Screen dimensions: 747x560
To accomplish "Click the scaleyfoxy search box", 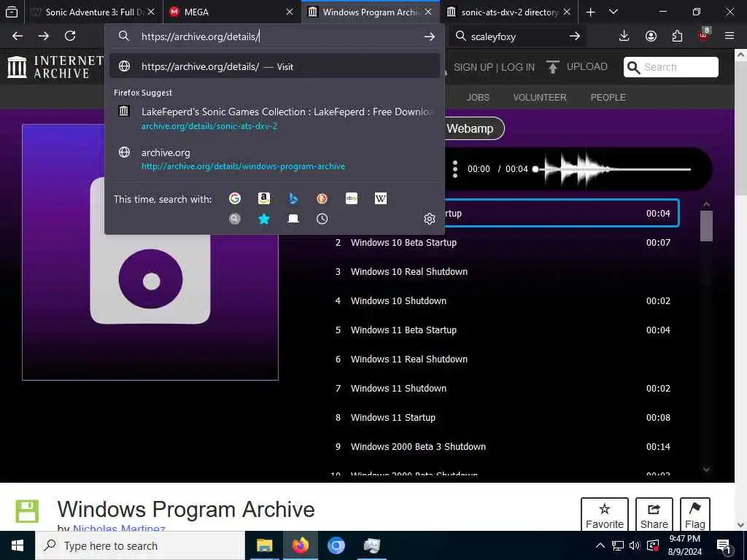I will [x=517, y=36].
